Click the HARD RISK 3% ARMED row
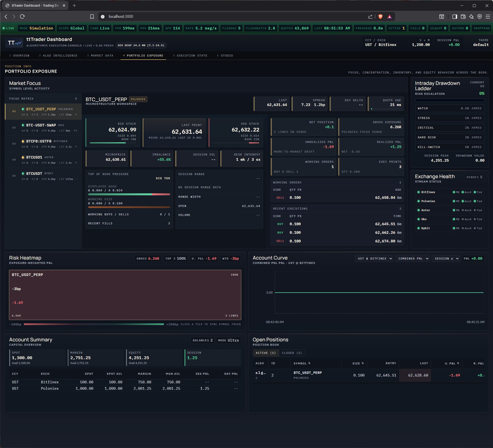493x448 pixels. pos(449,137)
